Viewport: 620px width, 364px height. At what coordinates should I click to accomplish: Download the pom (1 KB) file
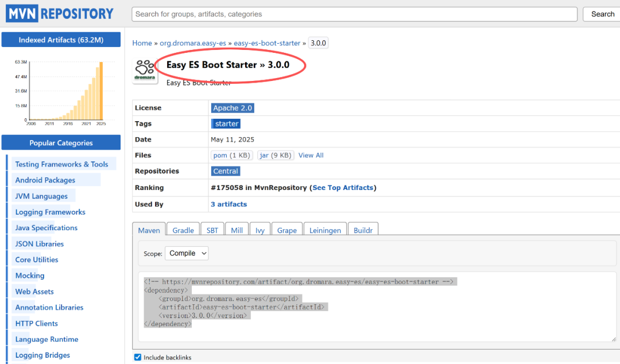232,155
